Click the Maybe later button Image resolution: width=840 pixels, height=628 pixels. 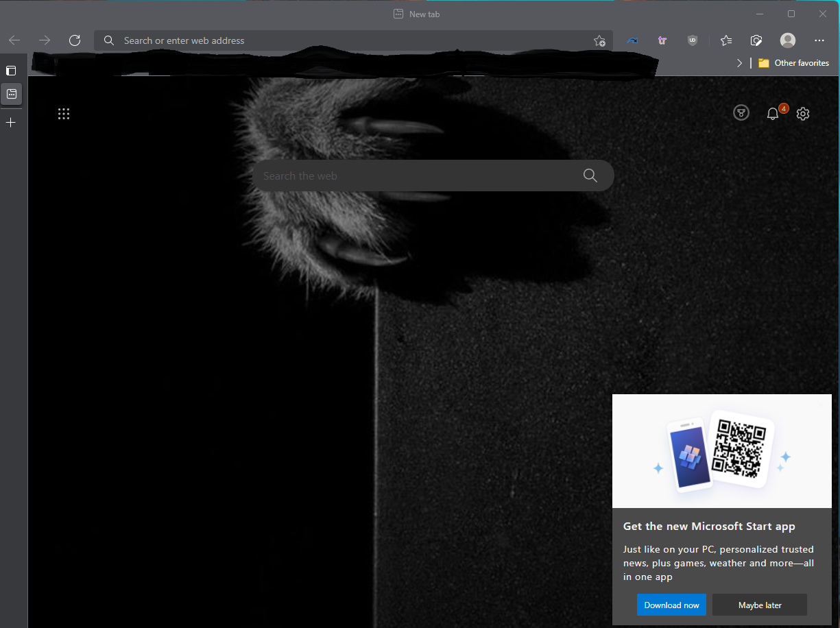pos(759,605)
